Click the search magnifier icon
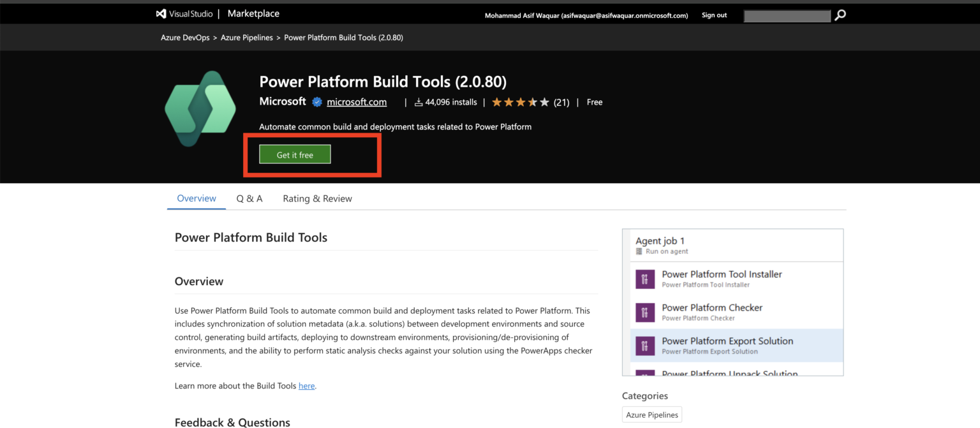980x428 pixels. point(840,15)
